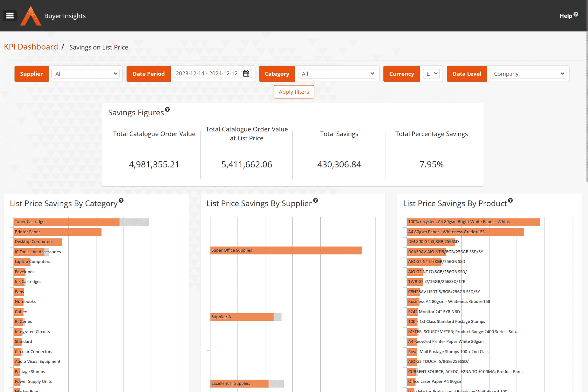The height and width of the screenshot is (392, 588).
Task: Show help for List Price Savings By Supplier
Action: click(316, 200)
